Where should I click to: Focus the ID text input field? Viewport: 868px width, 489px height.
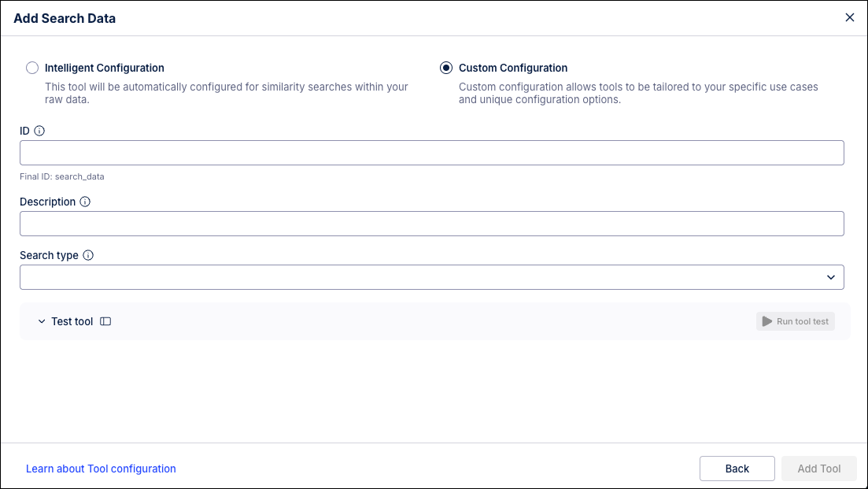click(x=432, y=153)
